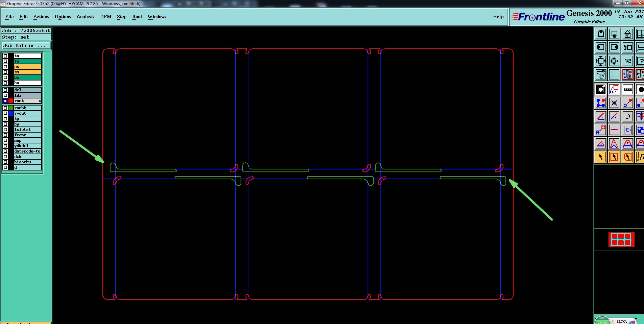Screen dimensions: 644x324
Task: Toggle the 'drl' layer checkbox
Action: 5,90
